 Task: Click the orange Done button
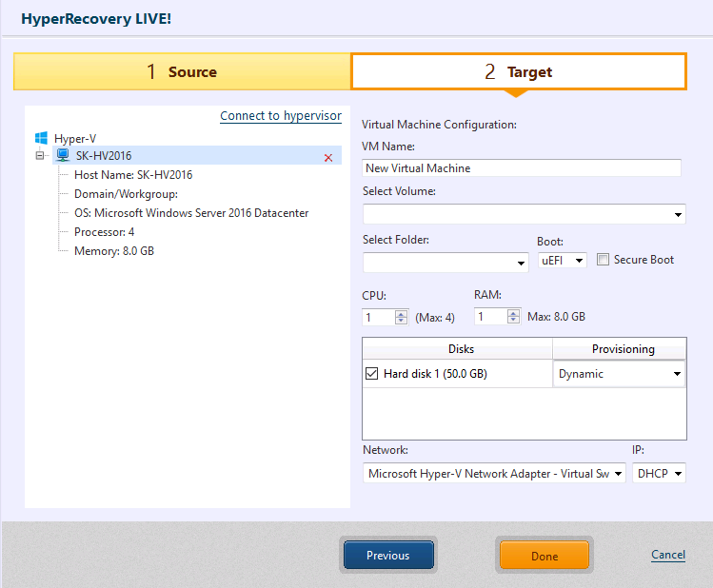coord(545,556)
